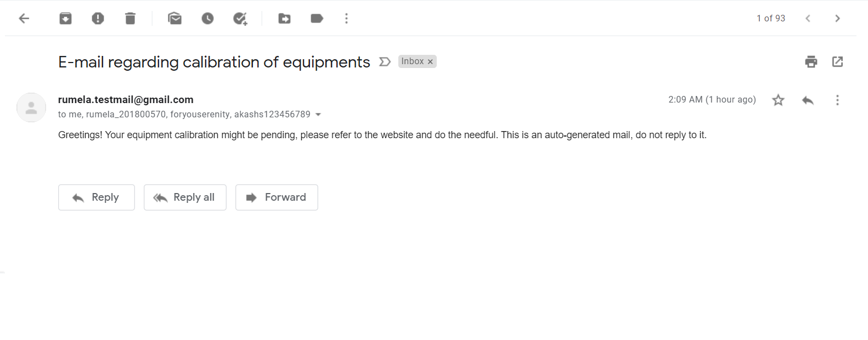Screen dimensions: 868x340
Task: Go back to the inbox
Action: pyautogui.click(x=24, y=18)
